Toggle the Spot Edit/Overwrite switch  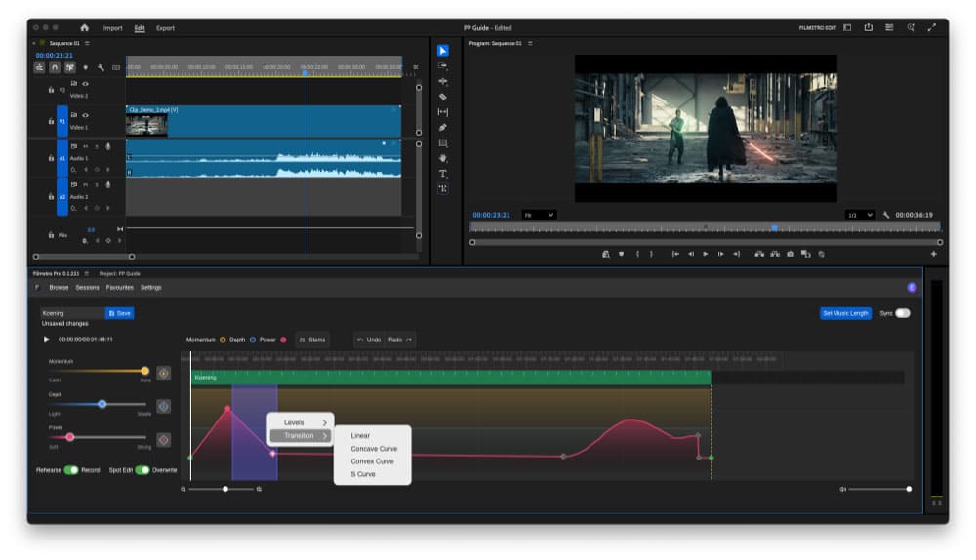(142, 470)
